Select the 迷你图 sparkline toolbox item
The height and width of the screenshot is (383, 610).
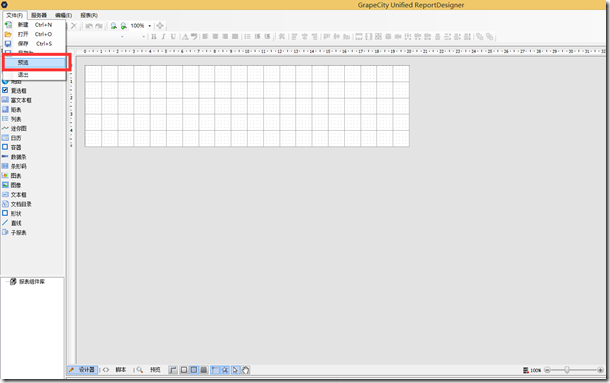click(14, 128)
